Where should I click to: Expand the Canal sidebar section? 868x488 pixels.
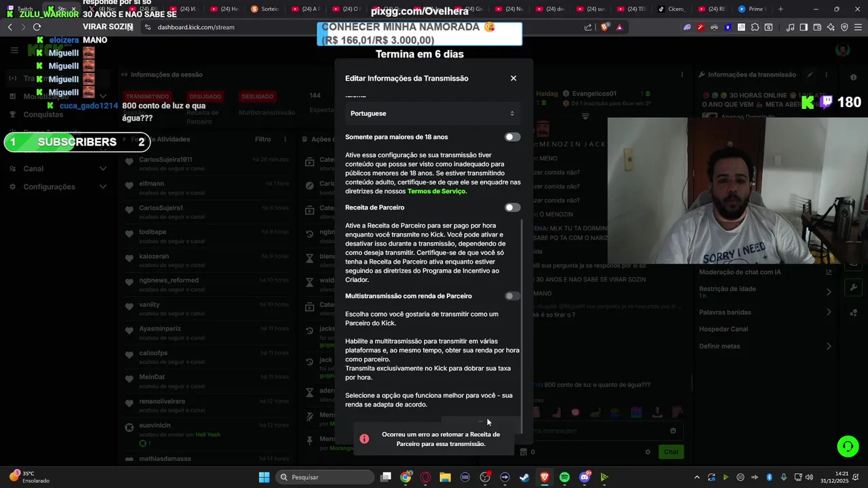pyautogui.click(x=58, y=169)
